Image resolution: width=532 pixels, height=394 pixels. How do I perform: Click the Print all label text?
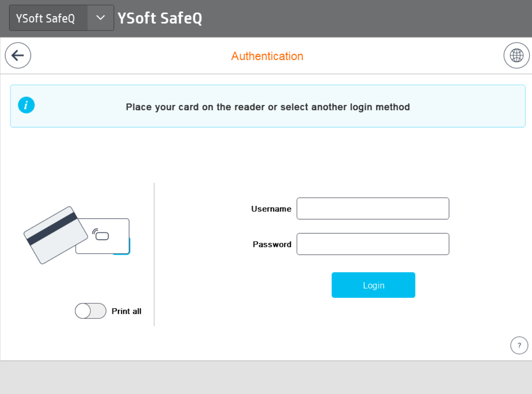coord(126,311)
